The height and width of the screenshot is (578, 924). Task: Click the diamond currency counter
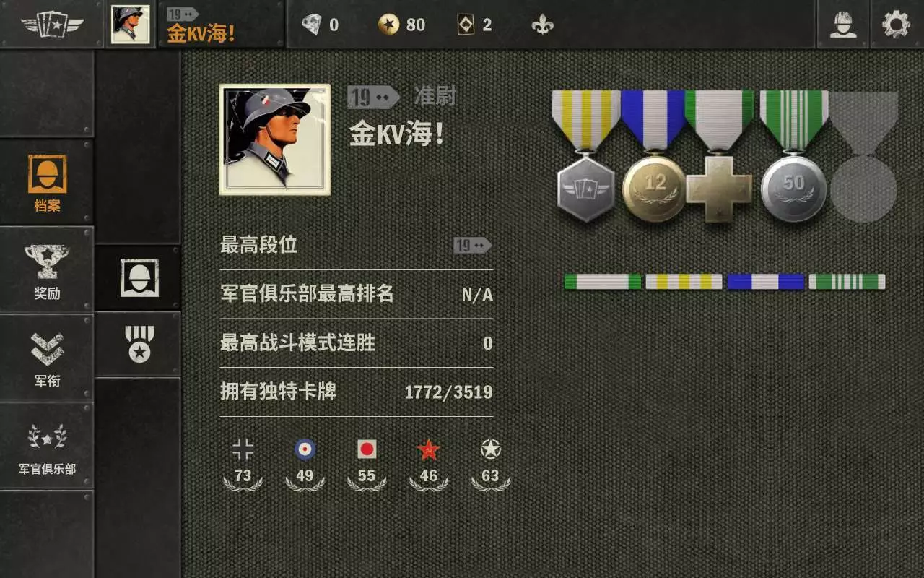(x=320, y=25)
